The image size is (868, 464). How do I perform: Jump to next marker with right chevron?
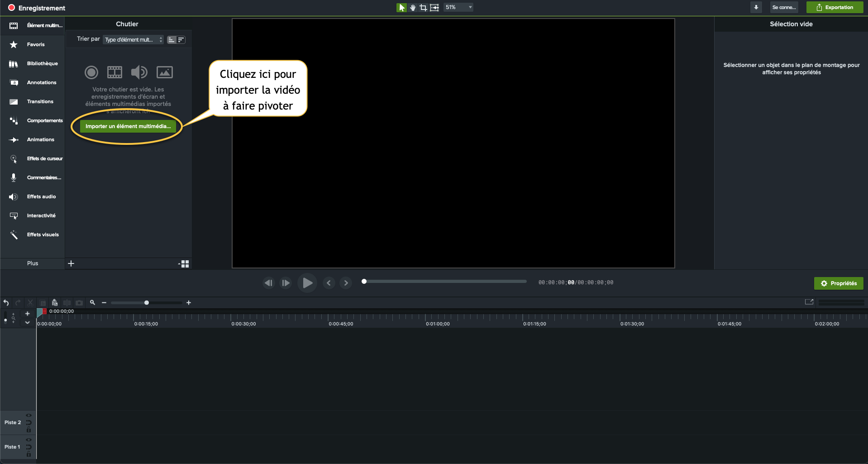tap(346, 283)
